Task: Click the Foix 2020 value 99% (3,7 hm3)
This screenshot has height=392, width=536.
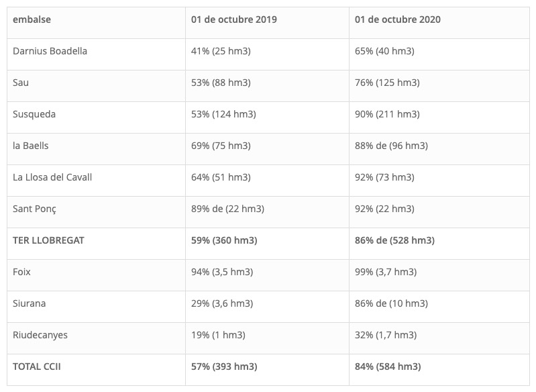Action: click(386, 272)
